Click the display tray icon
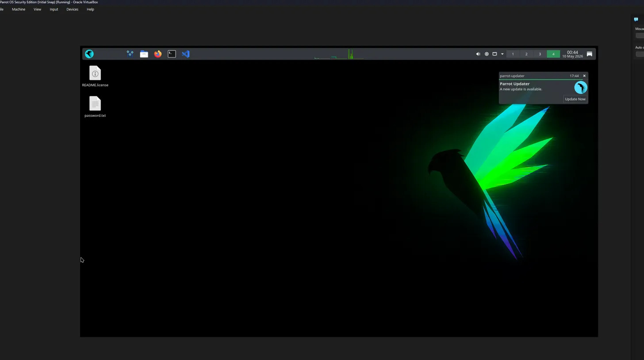 point(494,54)
